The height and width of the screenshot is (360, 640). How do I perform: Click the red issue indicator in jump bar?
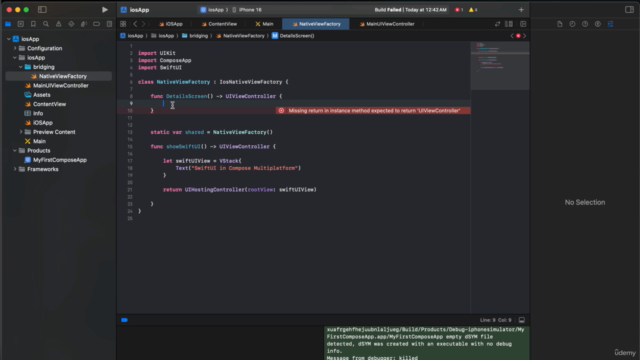tap(518, 36)
